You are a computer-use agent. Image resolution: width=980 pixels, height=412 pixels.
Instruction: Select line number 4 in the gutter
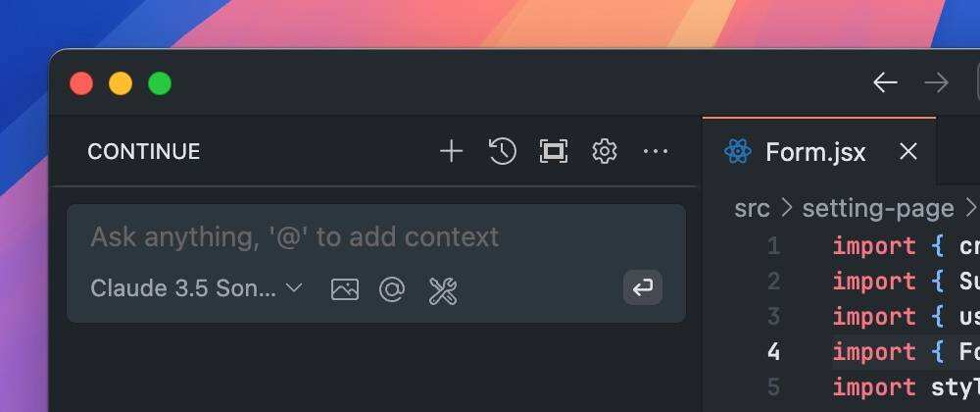coord(773,351)
